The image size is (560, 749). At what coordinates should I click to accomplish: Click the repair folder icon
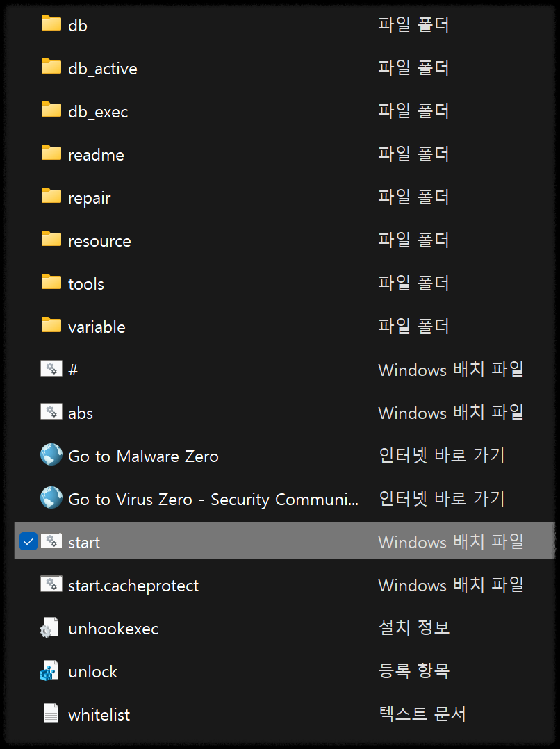tap(51, 196)
